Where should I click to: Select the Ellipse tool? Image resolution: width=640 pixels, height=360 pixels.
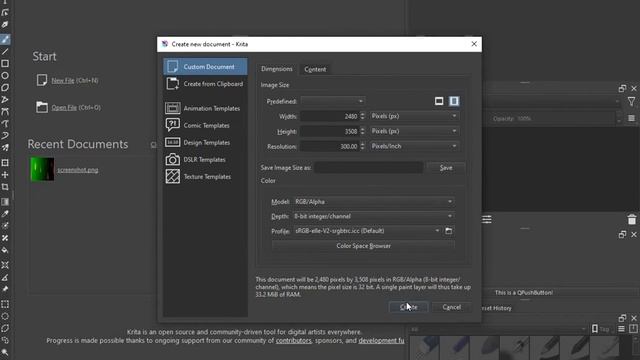pyautogui.click(x=5, y=76)
